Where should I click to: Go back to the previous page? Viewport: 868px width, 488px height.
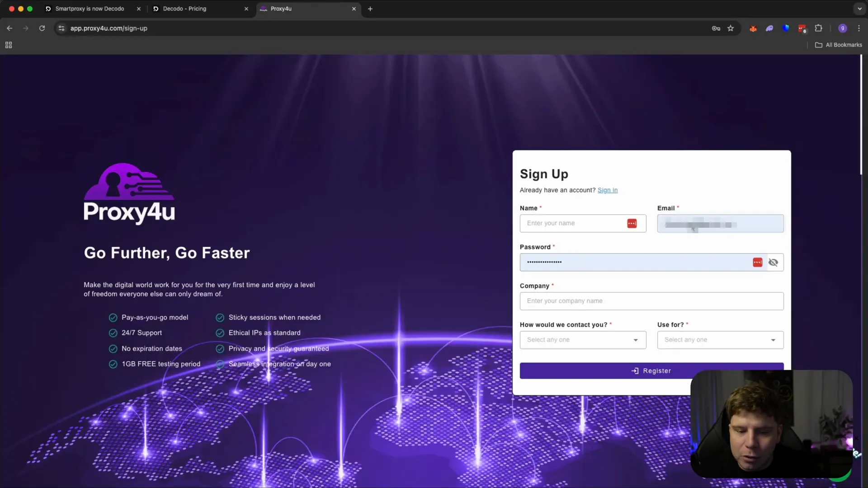coord(9,28)
